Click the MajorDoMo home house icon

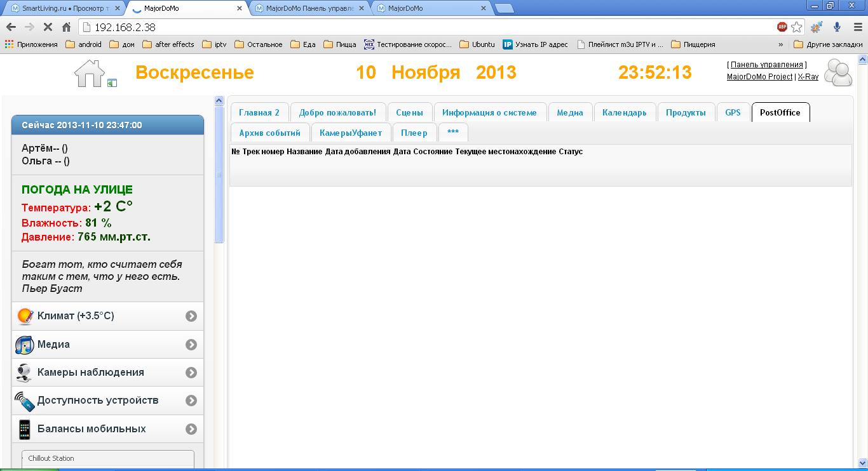(x=89, y=73)
